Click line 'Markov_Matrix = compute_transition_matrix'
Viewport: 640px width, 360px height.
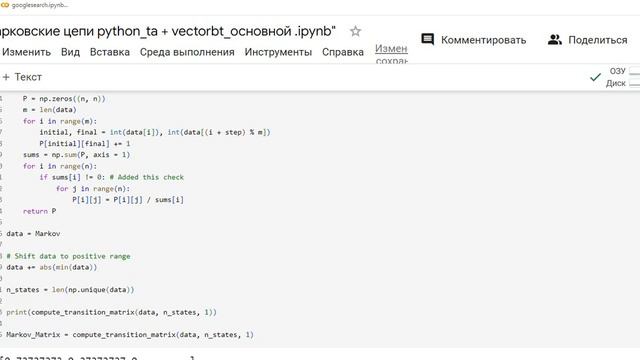click(x=129, y=335)
